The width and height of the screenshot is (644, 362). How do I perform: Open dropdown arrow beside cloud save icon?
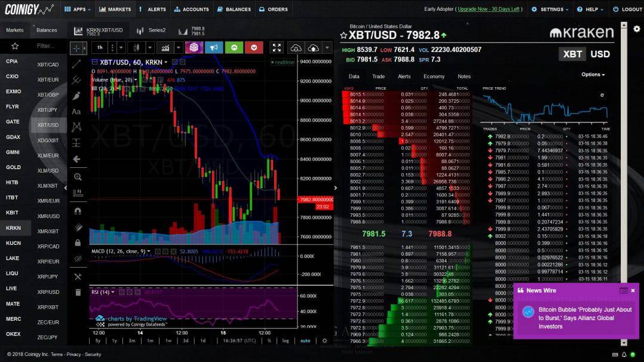[327, 48]
